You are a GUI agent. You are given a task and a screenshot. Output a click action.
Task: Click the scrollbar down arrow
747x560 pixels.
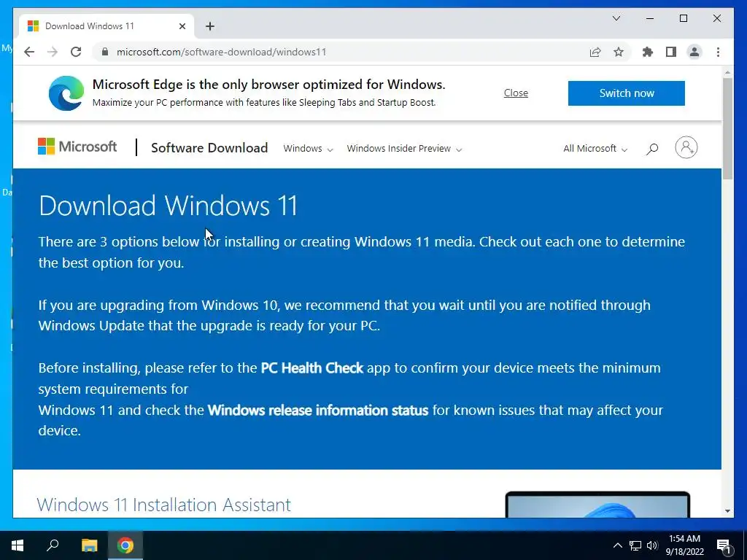point(727,511)
